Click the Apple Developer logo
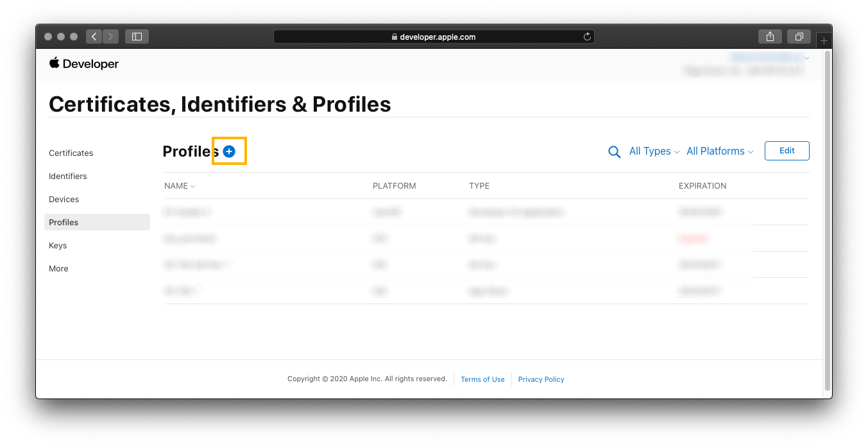The width and height of the screenshot is (868, 446). click(84, 64)
